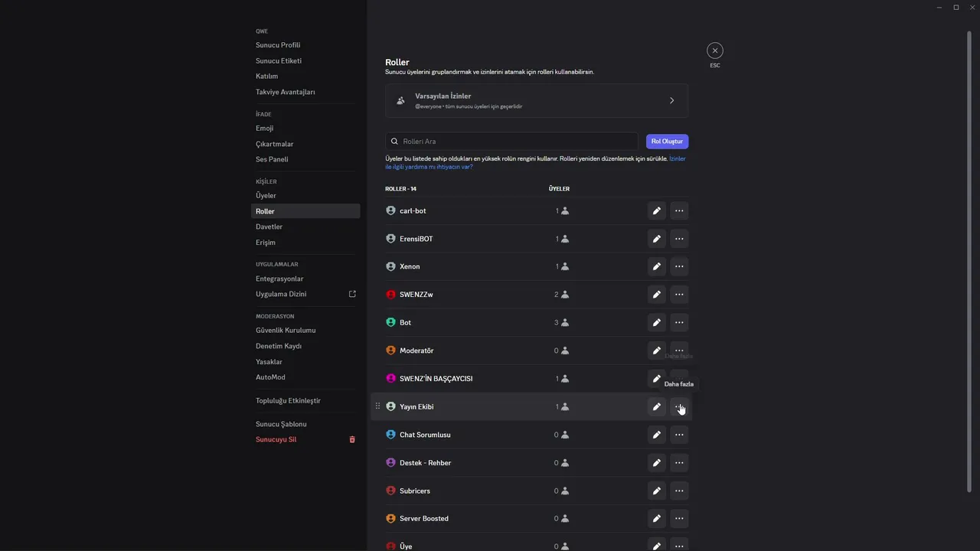
Task: Edit the carl-bot role with pencil icon
Action: coord(656,210)
